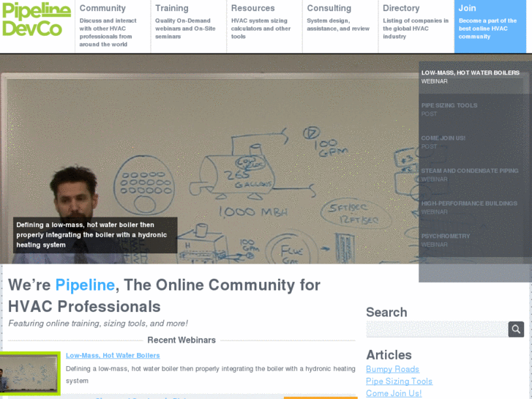Screen dimensions: 532x399
Task: Click the slide caption about low-mass boiler
Action: click(95, 235)
